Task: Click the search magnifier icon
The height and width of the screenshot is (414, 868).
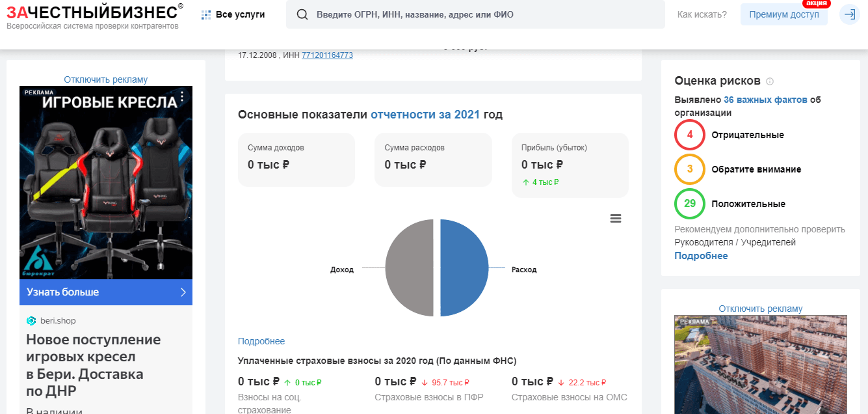Action: (302, 14)
